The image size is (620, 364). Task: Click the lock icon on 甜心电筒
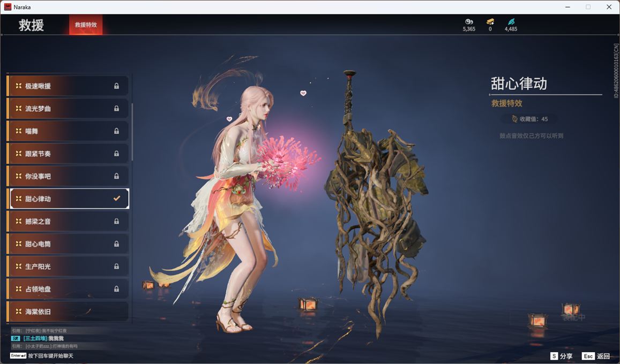(x=116, y=244)
